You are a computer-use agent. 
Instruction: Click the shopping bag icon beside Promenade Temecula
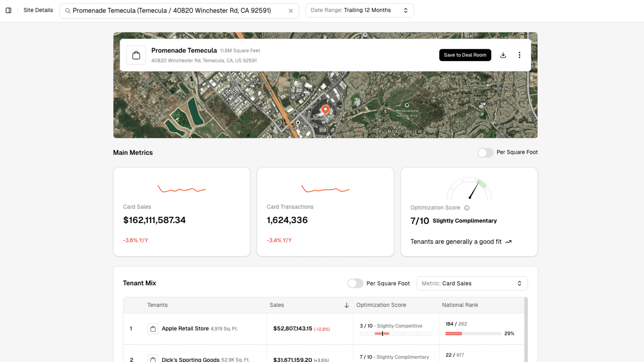[136, 55]
